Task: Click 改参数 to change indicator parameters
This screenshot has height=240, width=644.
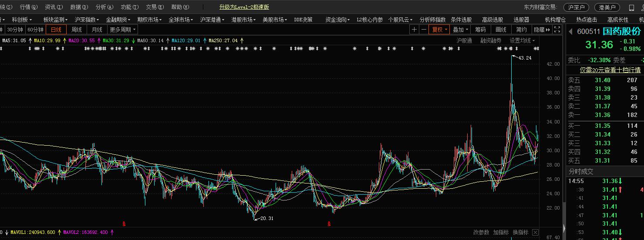Action: pos(481,233)
